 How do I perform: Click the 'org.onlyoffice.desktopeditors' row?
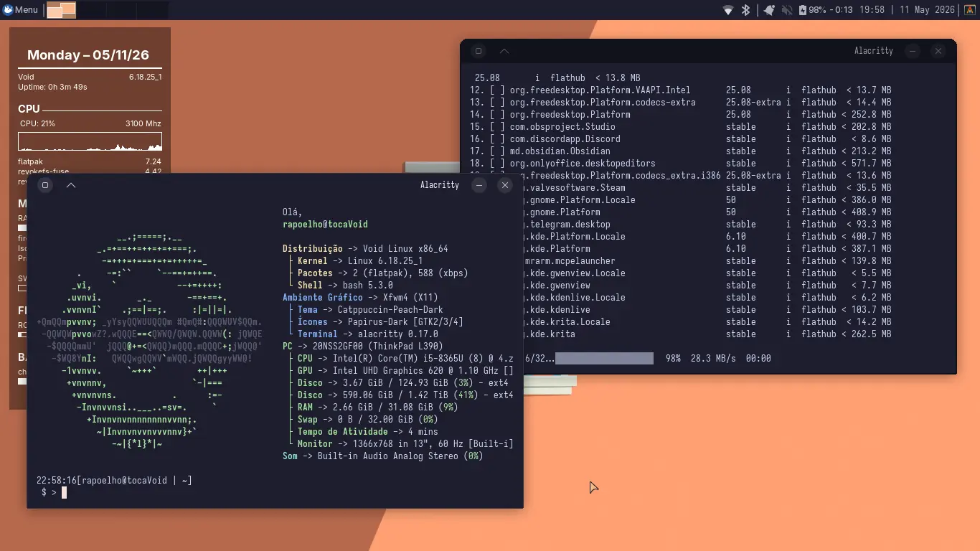click(x=681, y=164)
